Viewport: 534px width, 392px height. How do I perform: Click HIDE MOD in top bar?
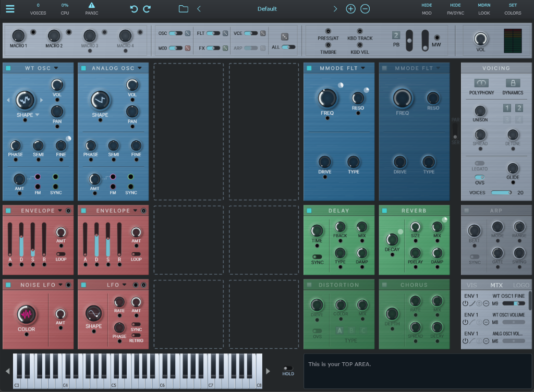pyautogui.click(x=427, y=9)
